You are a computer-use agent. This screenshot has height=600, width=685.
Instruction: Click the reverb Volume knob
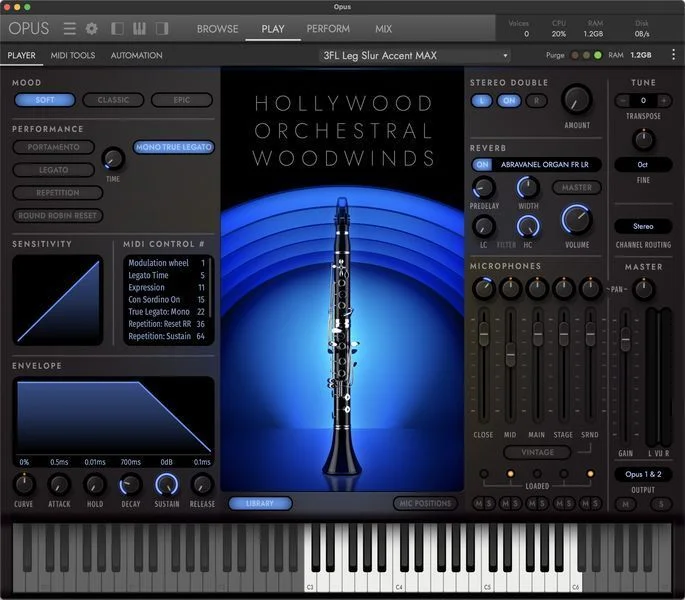(577, 220)
